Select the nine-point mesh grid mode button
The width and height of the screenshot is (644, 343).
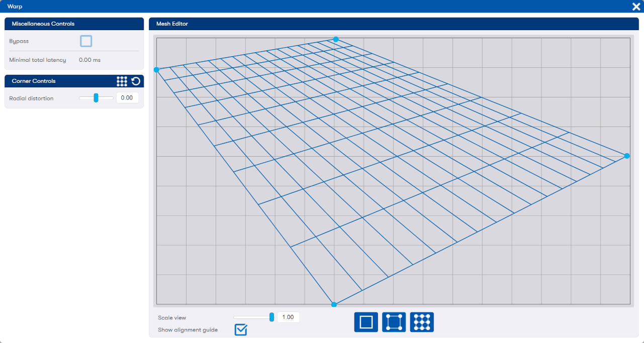point(422,322)
